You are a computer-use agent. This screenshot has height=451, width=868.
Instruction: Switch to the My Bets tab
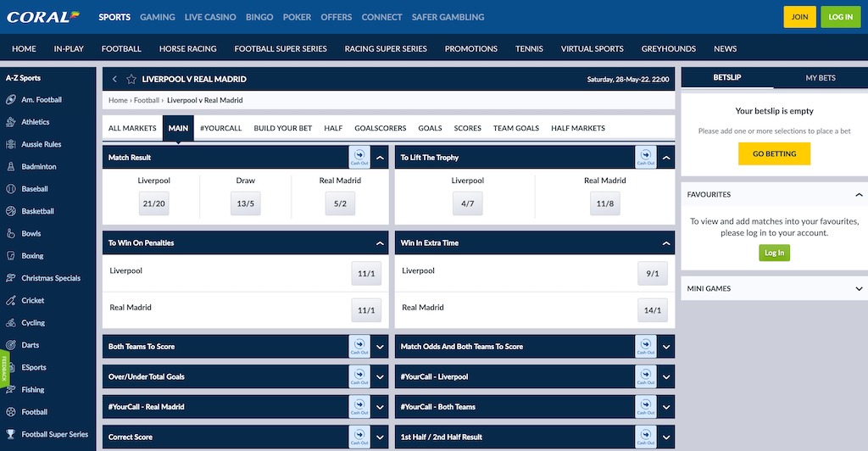tap(821, 77)
